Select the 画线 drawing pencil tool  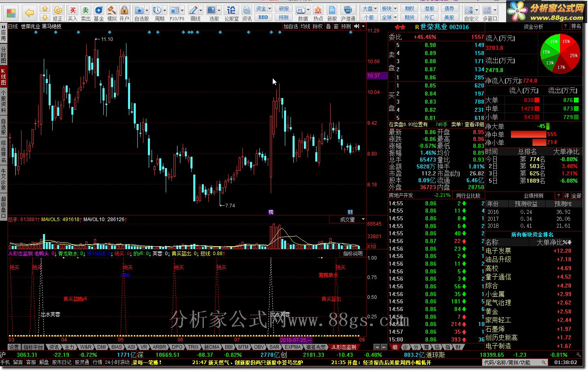point(193,10)
